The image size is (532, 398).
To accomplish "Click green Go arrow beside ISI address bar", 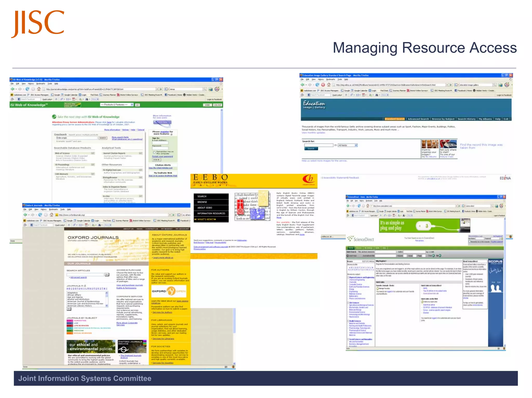I will (x=161, y=89).
